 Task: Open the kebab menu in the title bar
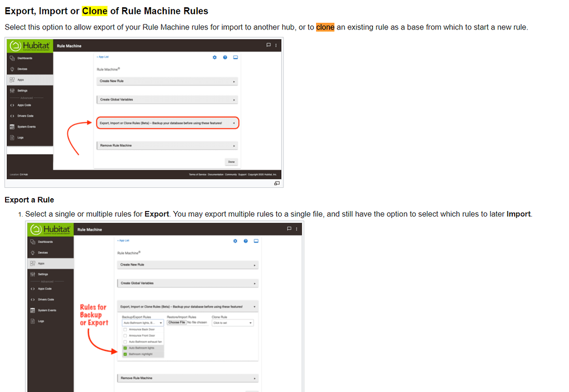click(296, 229)
